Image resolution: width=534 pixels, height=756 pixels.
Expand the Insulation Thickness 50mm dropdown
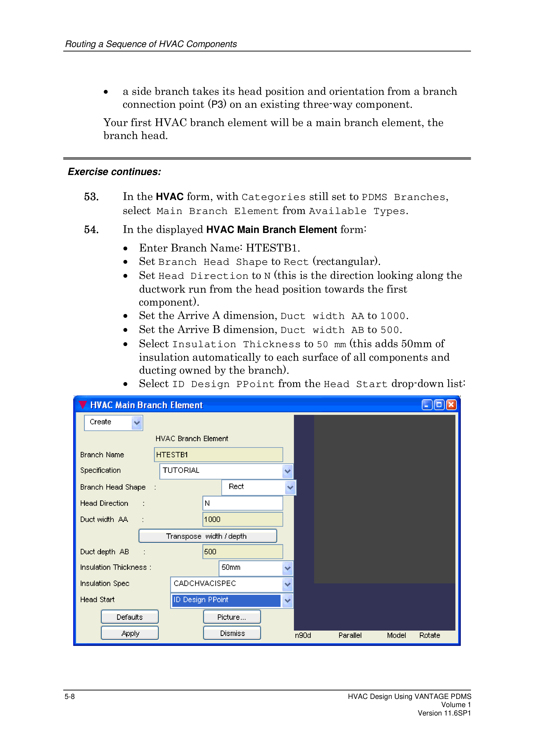pyautogui.click(x=287, y=568)
